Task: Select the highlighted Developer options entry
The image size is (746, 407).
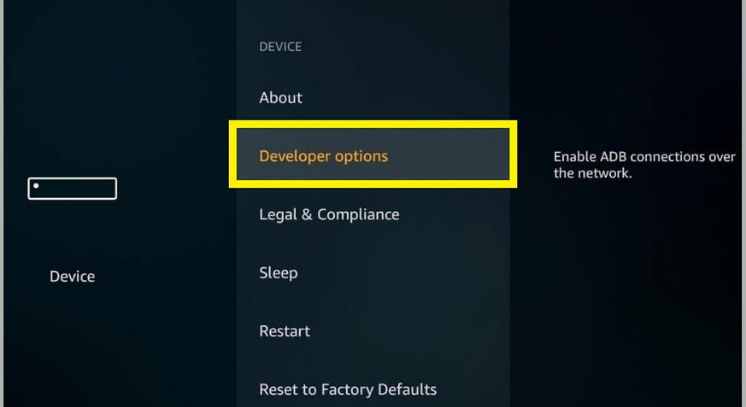Action: click(373, 156)
